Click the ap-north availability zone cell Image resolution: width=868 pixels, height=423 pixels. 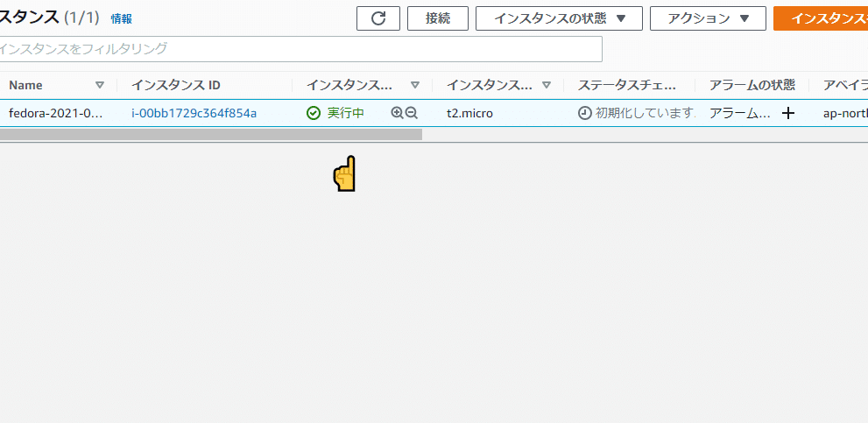tap(845, 114)
